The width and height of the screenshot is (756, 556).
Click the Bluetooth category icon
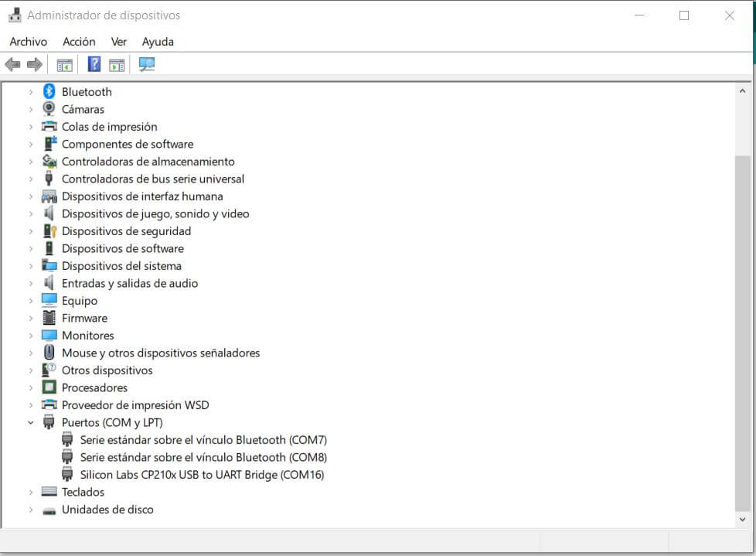(49, 91)
